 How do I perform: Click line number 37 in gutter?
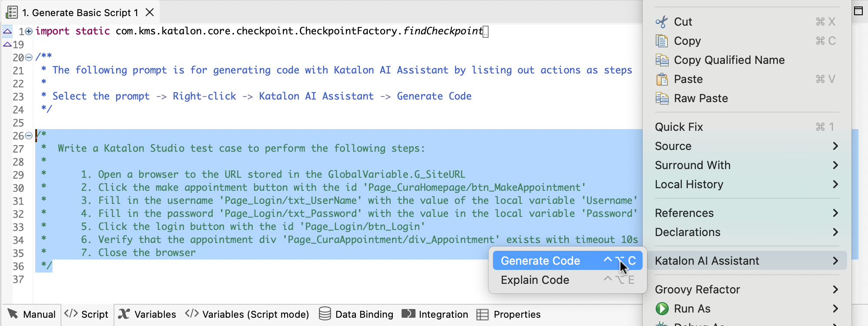pyautogui.click(x=18, y=279)
